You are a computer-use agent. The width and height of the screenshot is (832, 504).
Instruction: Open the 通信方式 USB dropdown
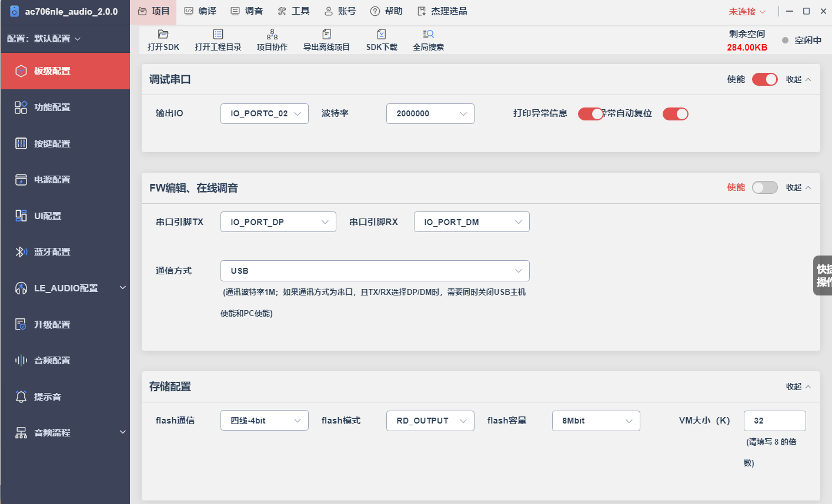click(x=375, y=271)
